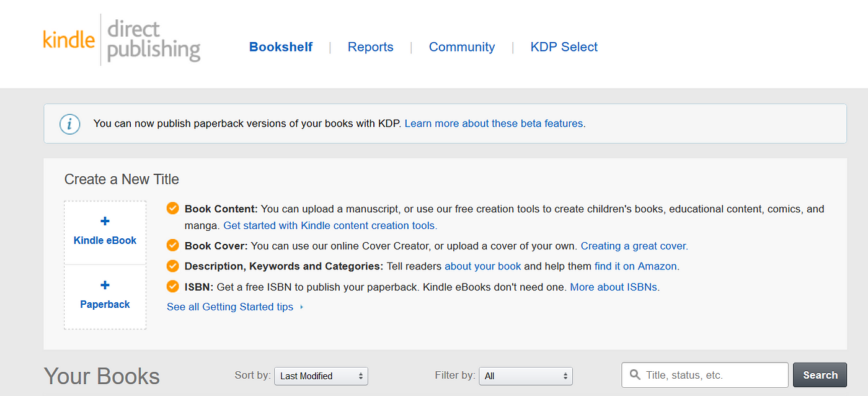Screen dimensions: 868x396
Task: Focus the Title, status, etc. search field
Action: click(705, 375)
